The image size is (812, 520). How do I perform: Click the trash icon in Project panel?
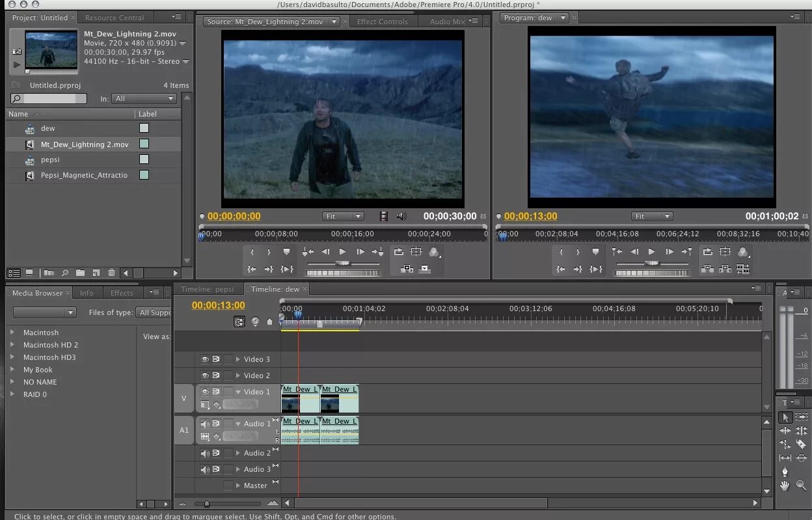111,273
